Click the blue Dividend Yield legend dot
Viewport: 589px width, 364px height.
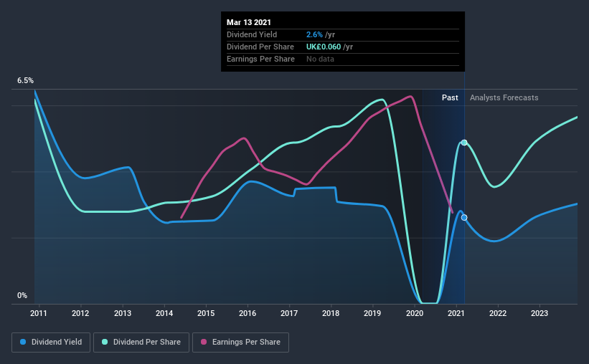[x=23, y=342]
